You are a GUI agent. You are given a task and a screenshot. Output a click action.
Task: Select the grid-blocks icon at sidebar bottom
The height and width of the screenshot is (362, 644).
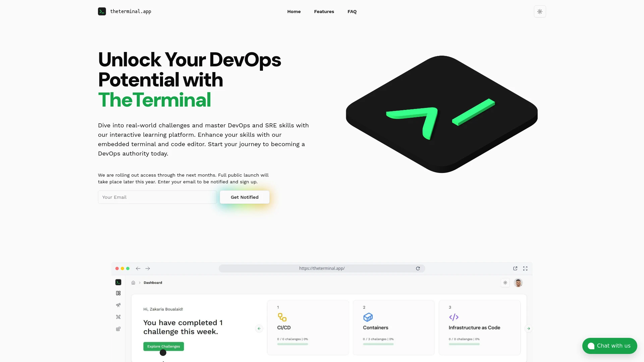(x=118, y=329)
